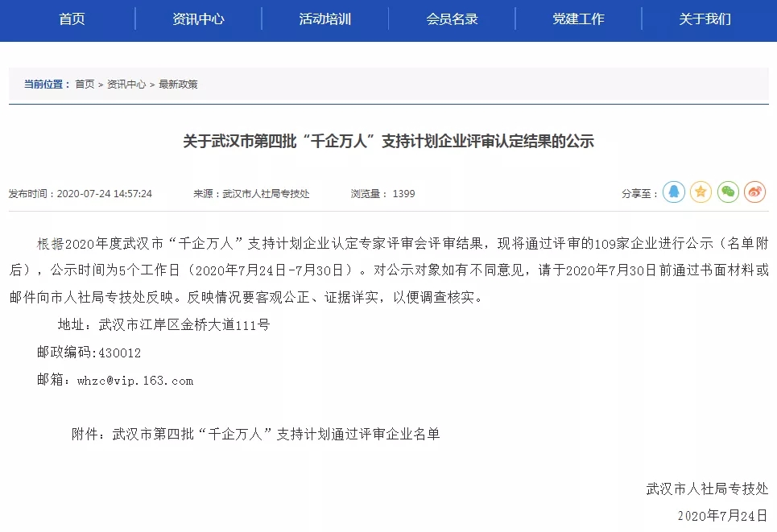
Task: Share the article via WeChat icon
Action: click(x=728, y=192)
